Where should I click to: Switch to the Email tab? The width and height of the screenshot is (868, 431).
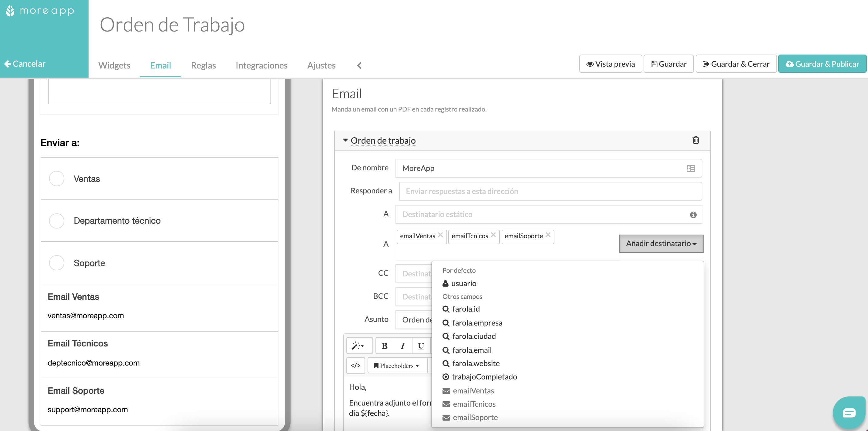pyautogui.click(x=160, y=65)
